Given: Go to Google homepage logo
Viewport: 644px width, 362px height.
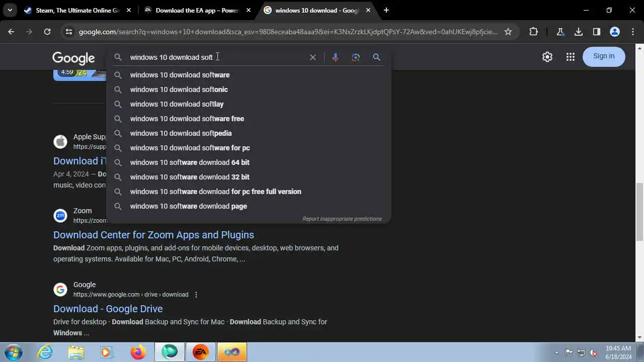Looking at the screenshot, I should click(73, 58).
